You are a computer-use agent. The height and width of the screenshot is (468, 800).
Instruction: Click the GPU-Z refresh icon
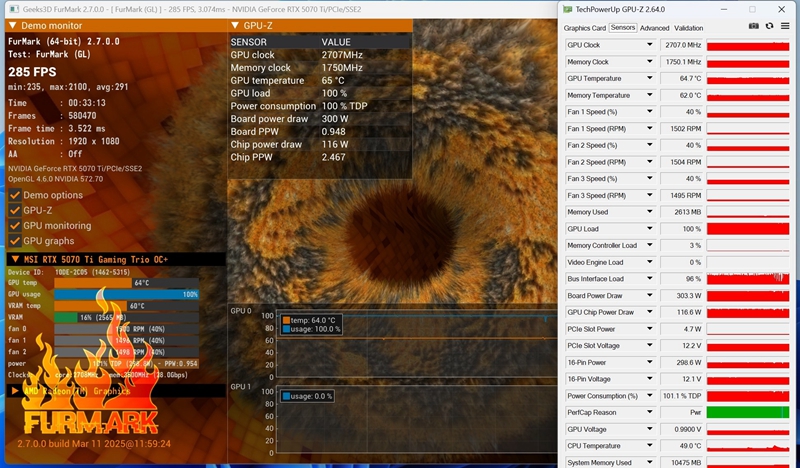(768, 27)
